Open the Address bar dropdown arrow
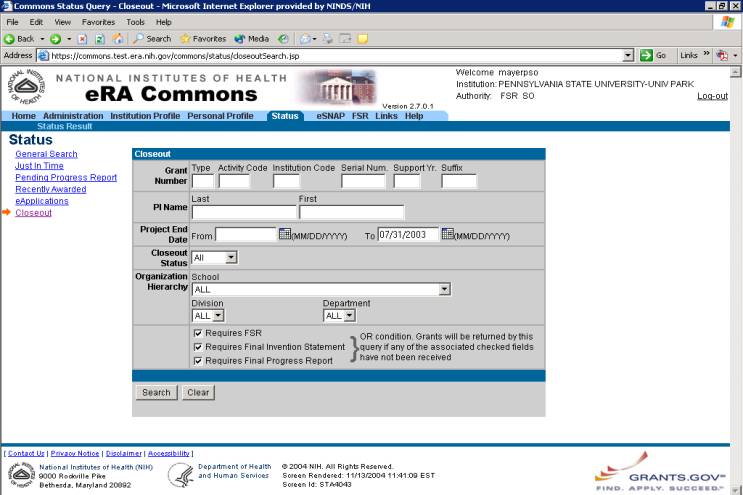 pos(628,56)
